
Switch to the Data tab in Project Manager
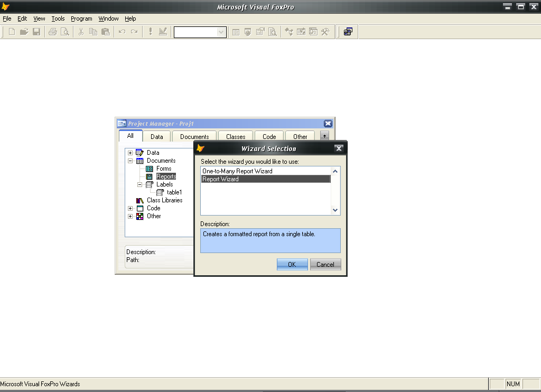156,137
